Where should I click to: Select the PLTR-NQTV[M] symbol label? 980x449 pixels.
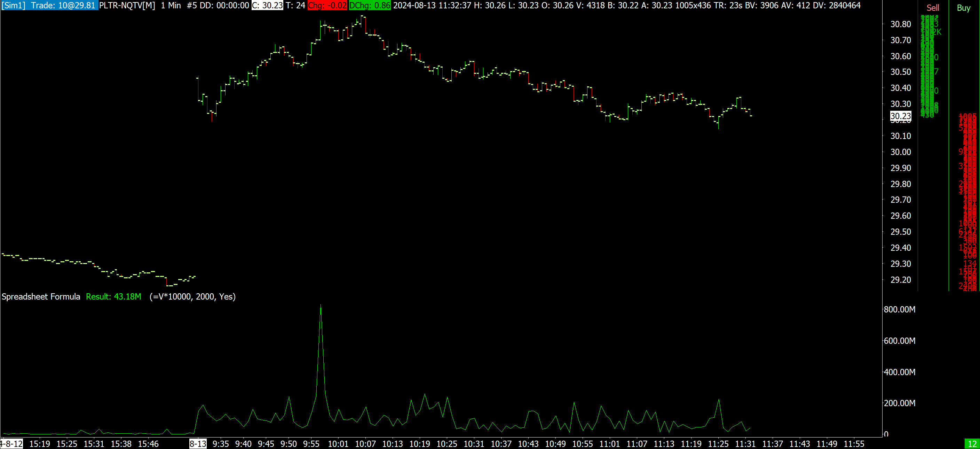pyautogui.click(x=127, y=5)
